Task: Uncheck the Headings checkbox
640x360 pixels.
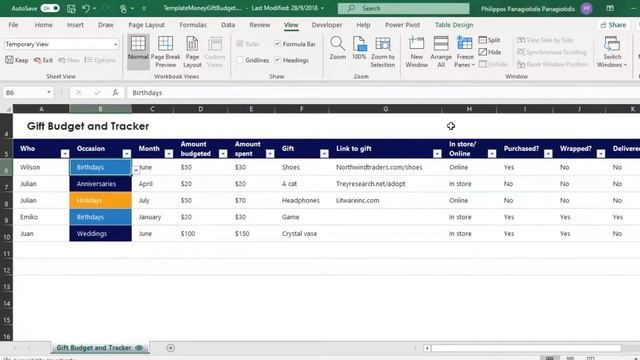Action: click(278, 60)
